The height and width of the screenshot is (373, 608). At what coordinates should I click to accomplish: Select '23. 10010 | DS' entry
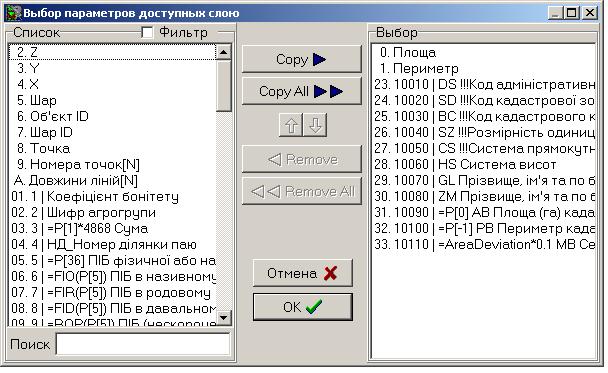pyautogui.click(x=483, y=85)
